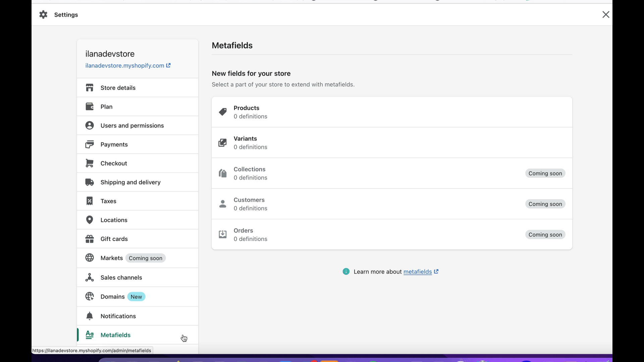The image size is (644, 362).
Task: Open the Shipping and delivery icon
Action: click(x=89, y=182)
